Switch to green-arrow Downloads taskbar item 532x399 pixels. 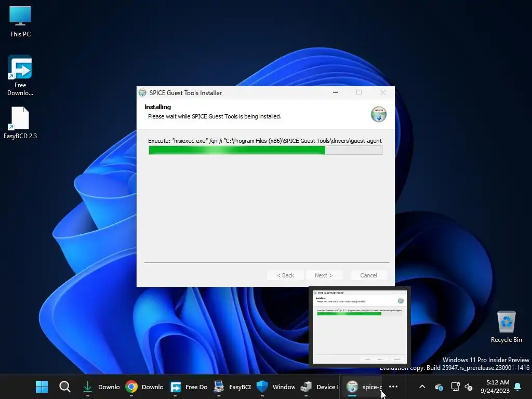[x=101, y=387]
